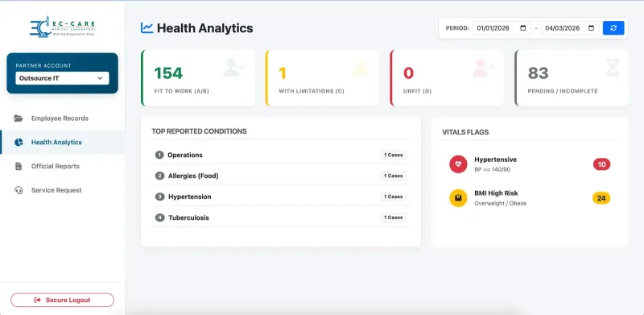Go to Official Reports in the sidebar
This screenshot has height=315, width=644.
click(x=56, y=166)
